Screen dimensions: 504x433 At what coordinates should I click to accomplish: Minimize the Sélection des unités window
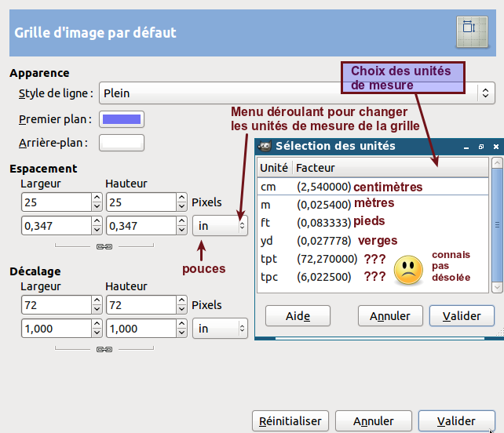pos(465,147)
